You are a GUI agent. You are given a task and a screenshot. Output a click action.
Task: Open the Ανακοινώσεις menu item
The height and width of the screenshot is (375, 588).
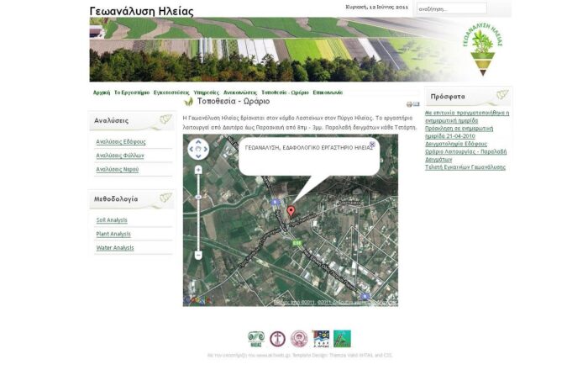tap(240, 92)
